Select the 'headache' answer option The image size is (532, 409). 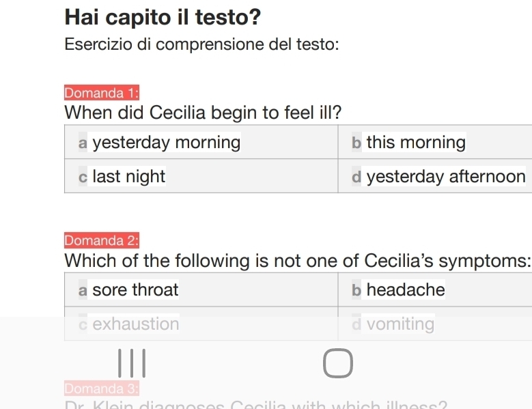(406, 290)
